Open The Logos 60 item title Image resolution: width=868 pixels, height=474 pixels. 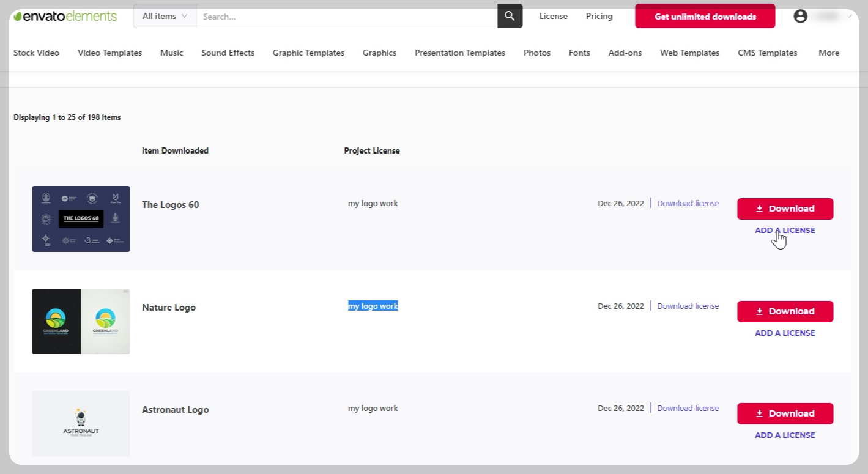click(171, 205)
